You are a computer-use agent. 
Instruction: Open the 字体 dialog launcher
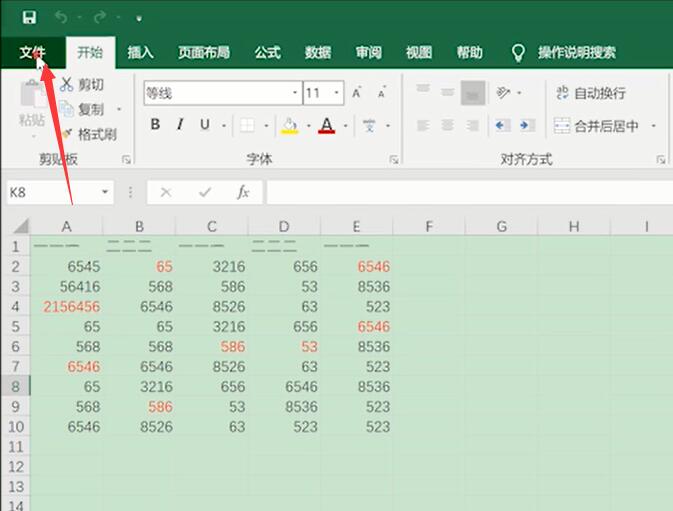point(393,160)
